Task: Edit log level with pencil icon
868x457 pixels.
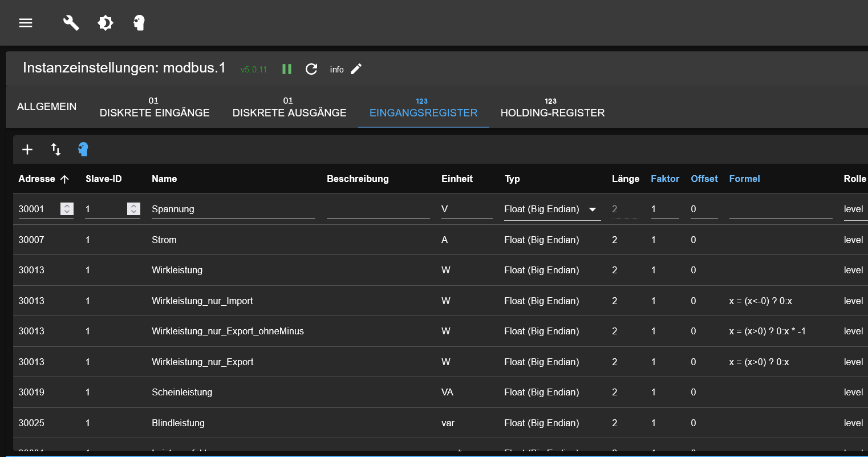Action: 356,69
